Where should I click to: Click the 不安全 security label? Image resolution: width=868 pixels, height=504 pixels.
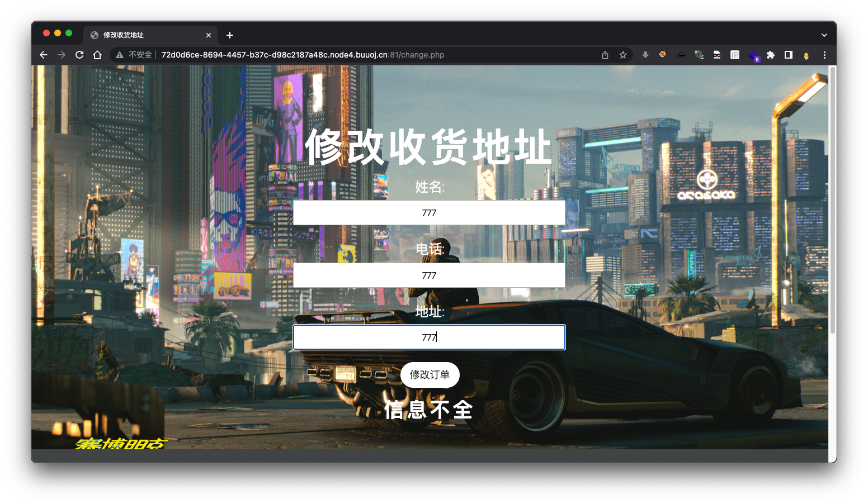pyautogui.click(x=140, y=55)
